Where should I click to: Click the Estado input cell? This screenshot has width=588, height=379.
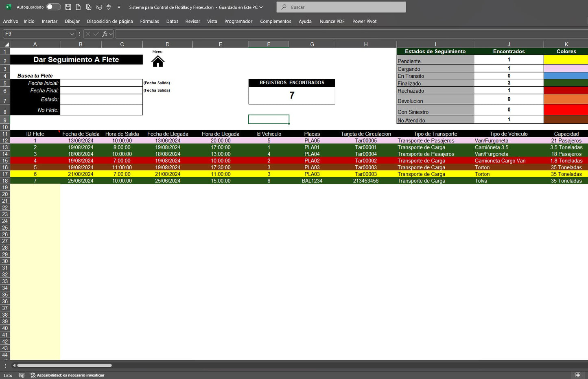click(x=101, y=99)
